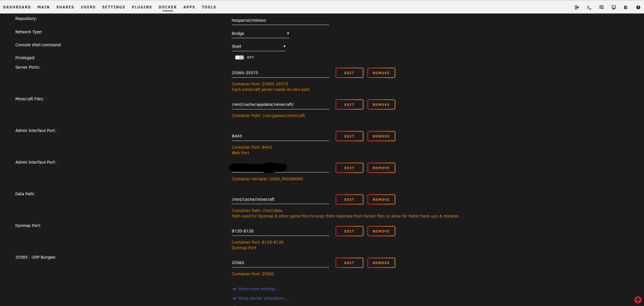Remove the Server Ports setting
The image size is (644, 306).
tap(381, 73)
